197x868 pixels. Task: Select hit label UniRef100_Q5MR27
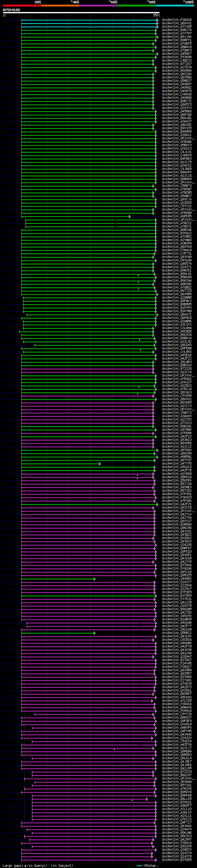point(176,81)
